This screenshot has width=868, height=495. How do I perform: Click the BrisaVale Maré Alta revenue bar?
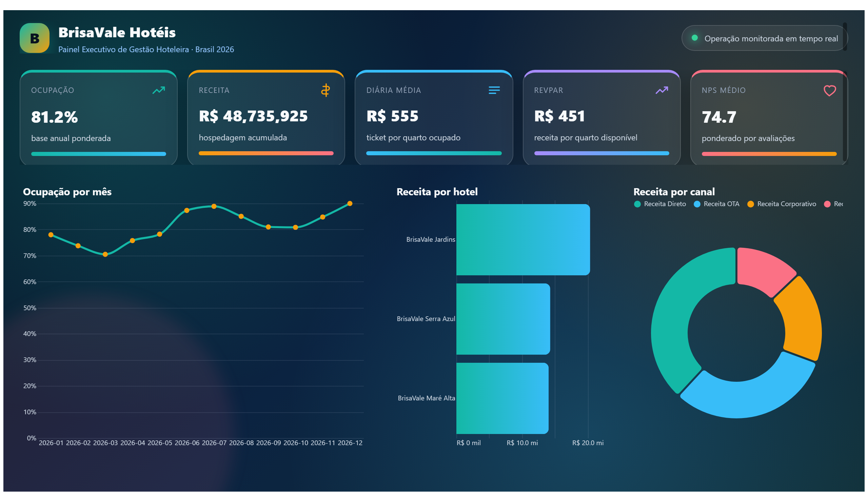502,398
